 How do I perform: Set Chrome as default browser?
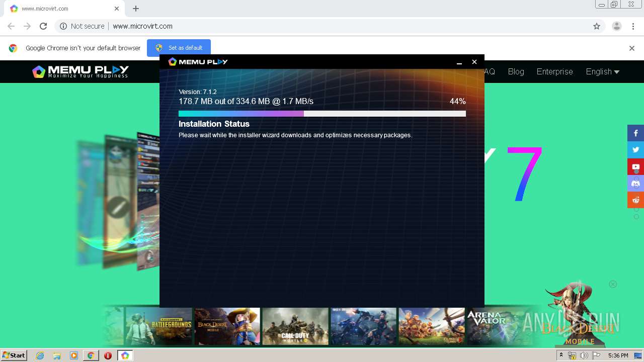pyautogui.click(x=179, y=48)
